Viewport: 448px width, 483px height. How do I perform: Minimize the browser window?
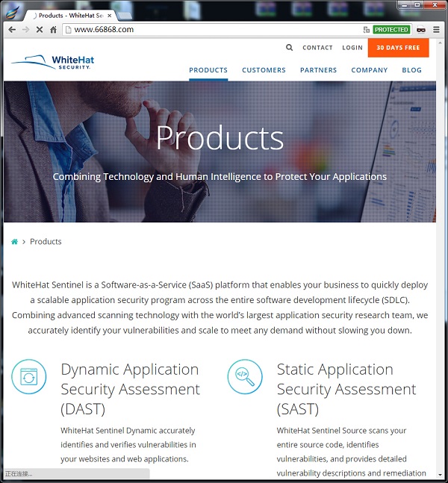point(405,5)
